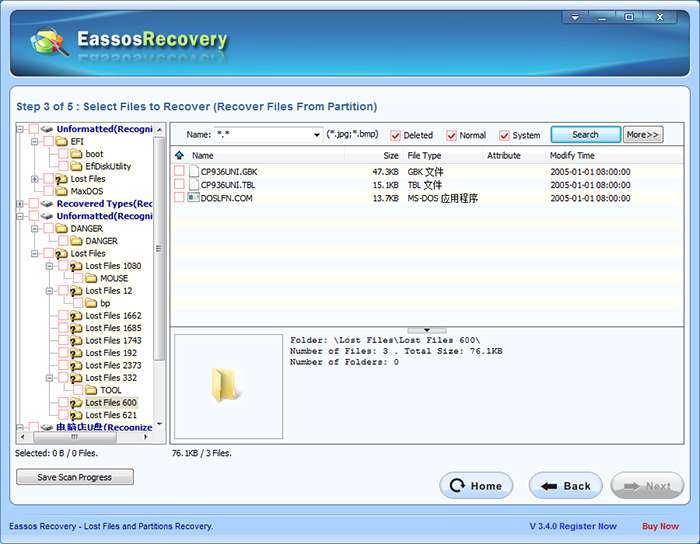Click the bp folder icon
Screen dimensions: 700x544
point(91,303)
